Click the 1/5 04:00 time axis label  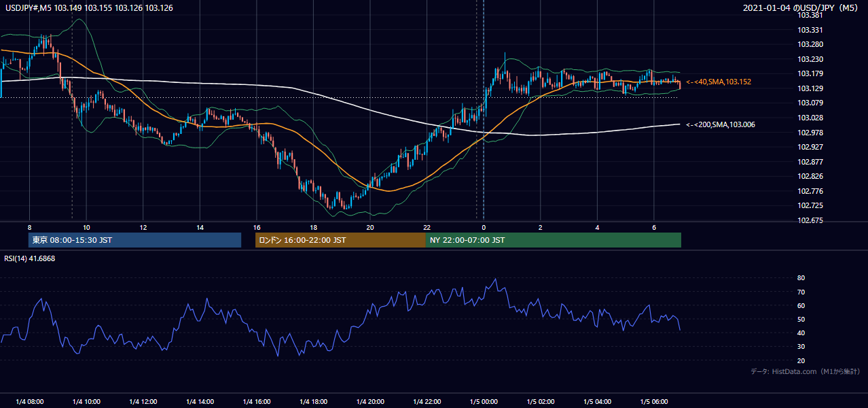pyautogui.click(x=597, y=402)
